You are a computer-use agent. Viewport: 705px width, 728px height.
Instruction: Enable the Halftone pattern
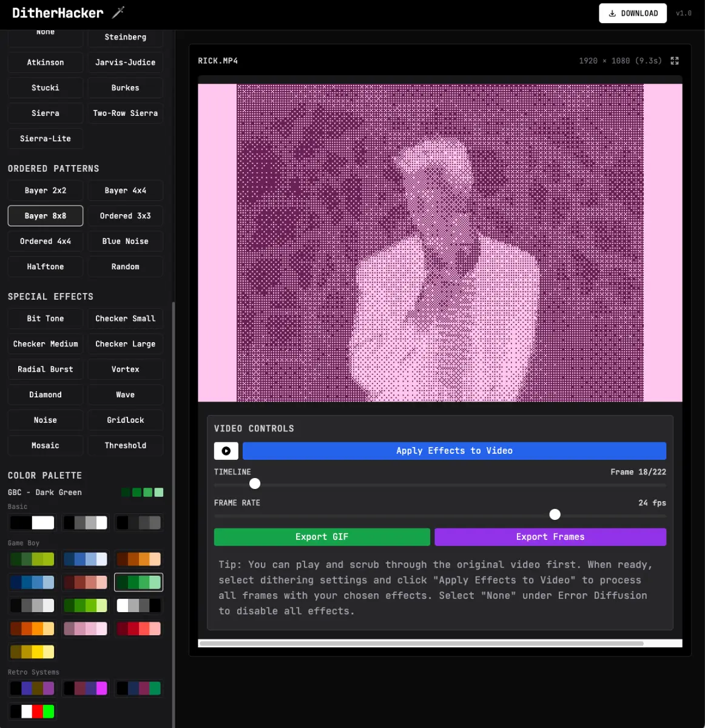point(45,266)
